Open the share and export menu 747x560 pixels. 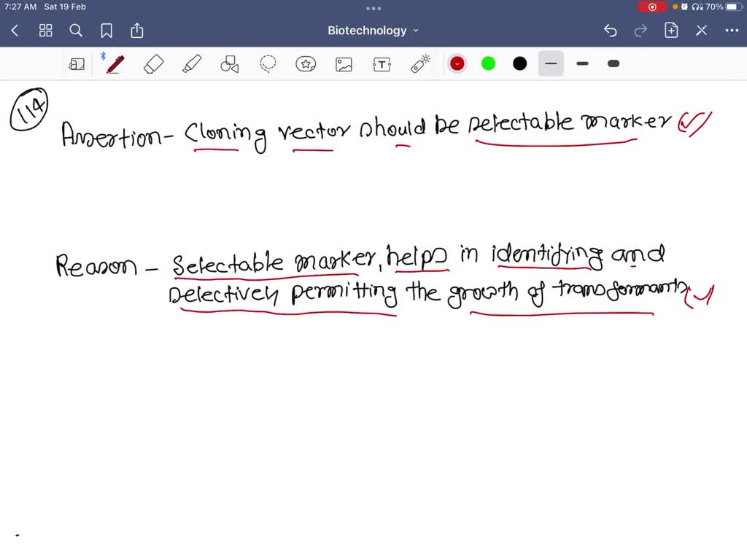137,31
